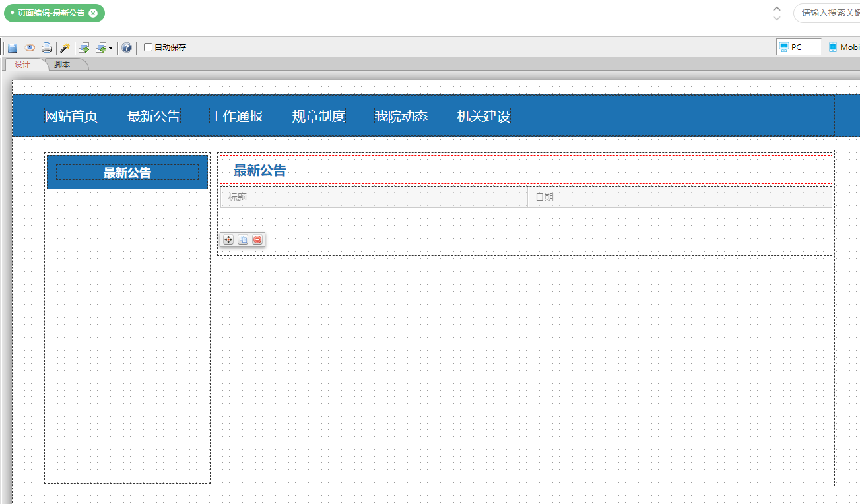Click the 工作通报 navigation link
Screen dimensions: 860x504
coord(236,116)
